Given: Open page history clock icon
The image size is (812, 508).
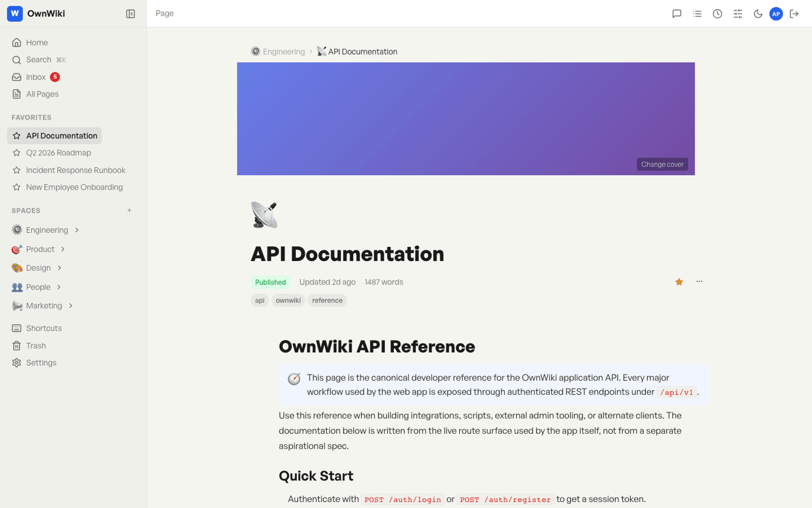Looking at the screenshot, I should 717,14.
